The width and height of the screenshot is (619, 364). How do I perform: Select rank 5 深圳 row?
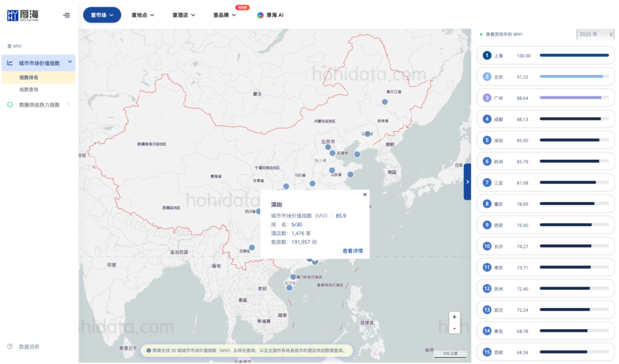(546, 140)
